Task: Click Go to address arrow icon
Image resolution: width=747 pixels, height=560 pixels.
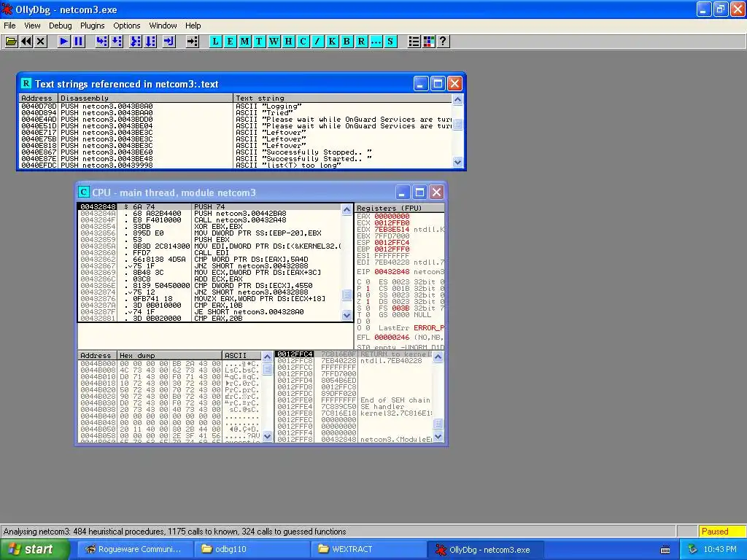Action: coord(192,42)
